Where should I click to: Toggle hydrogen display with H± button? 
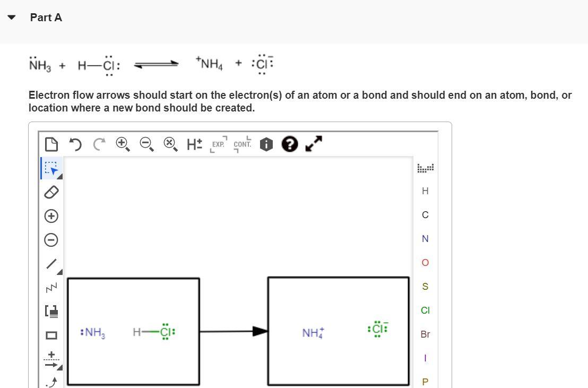click(x=194, y=144)
